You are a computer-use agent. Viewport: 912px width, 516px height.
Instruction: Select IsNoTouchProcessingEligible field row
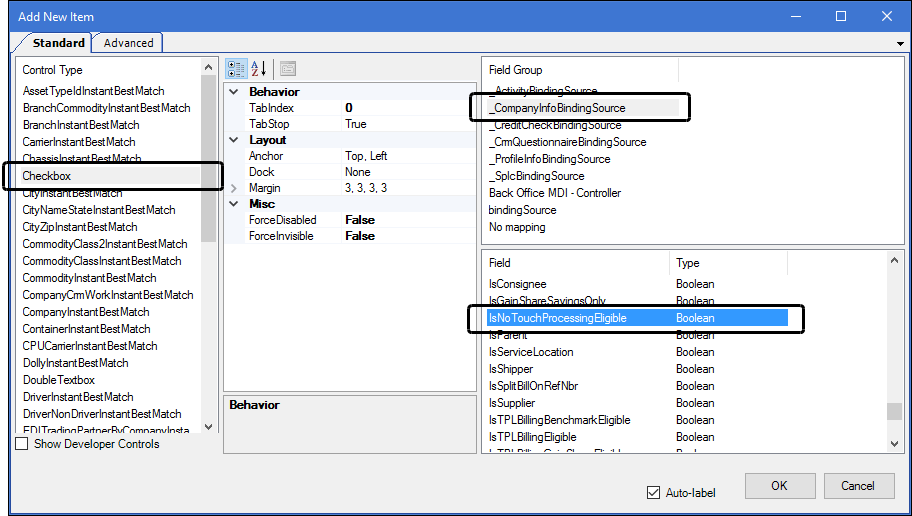pos(637,318)
